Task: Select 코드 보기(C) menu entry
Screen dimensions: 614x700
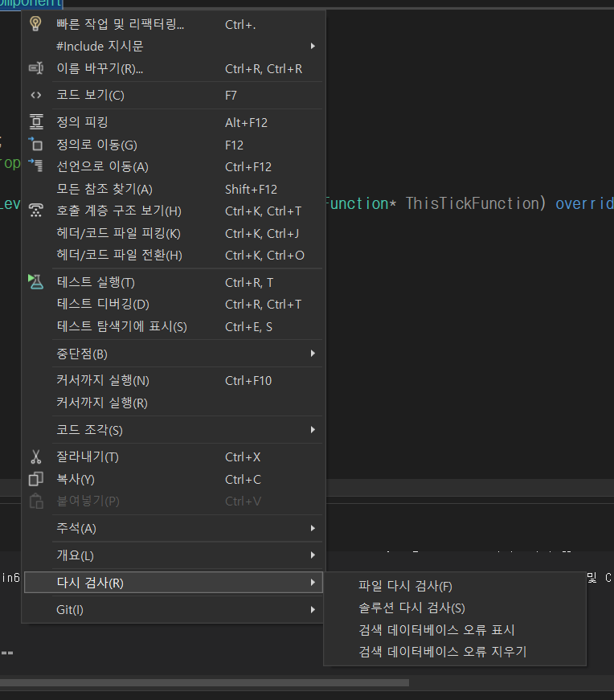Action: (174, 95)
